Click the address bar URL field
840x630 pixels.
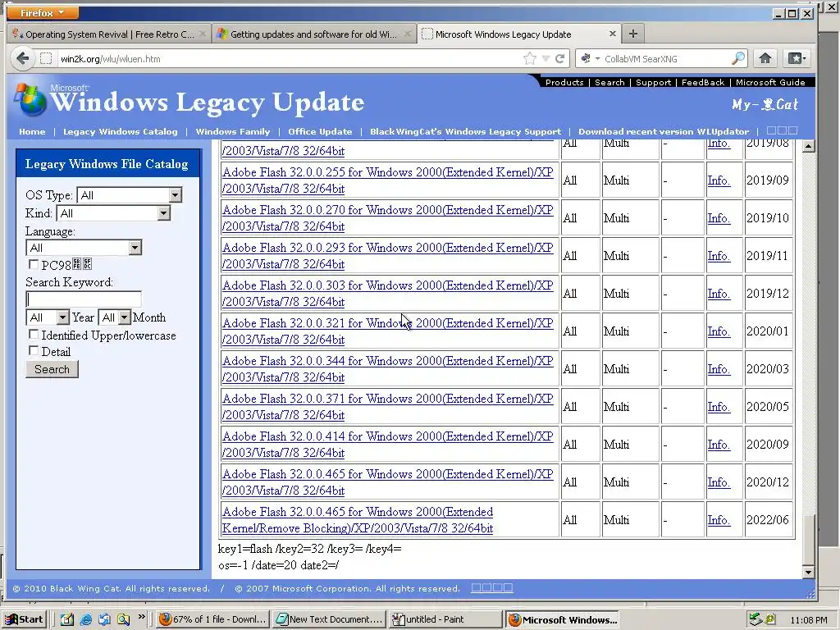pyautogui.click(x=290, y=58)
